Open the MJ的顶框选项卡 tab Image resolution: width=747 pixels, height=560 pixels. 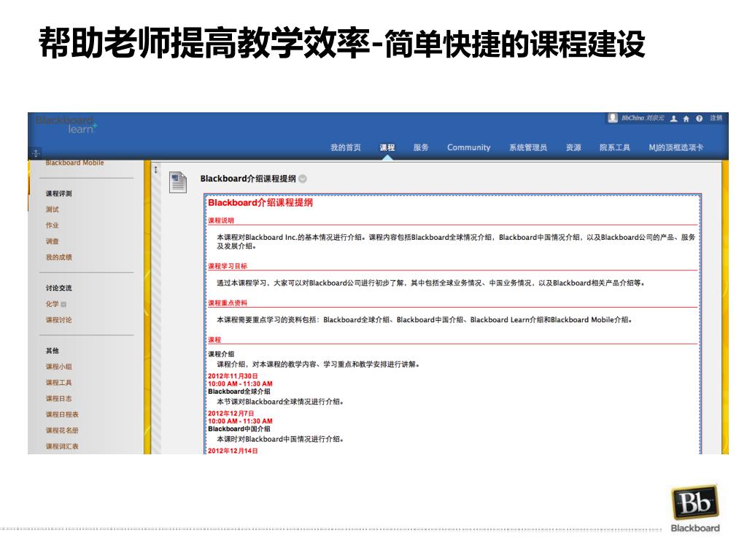click(676, 147)
